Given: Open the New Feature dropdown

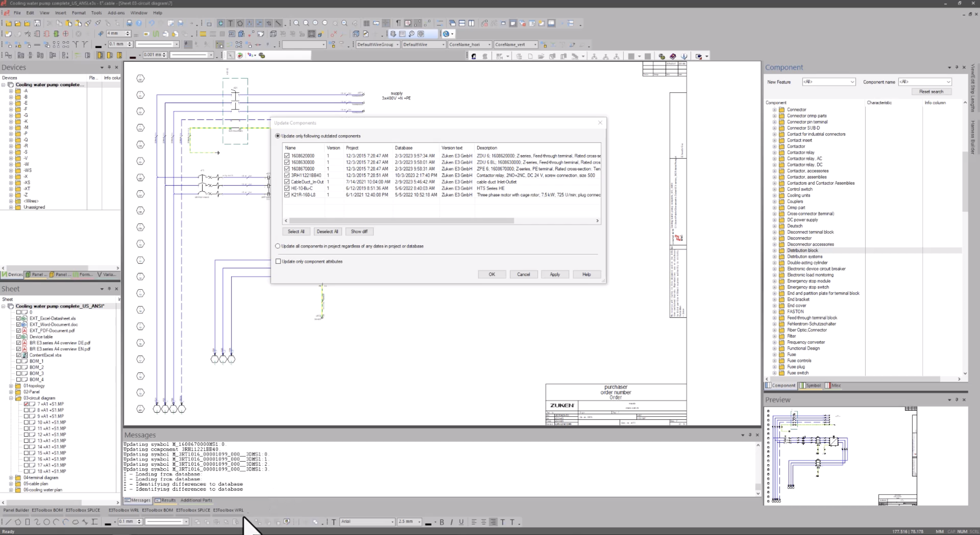Looking at the screenshot, I should tap(829, 82).
